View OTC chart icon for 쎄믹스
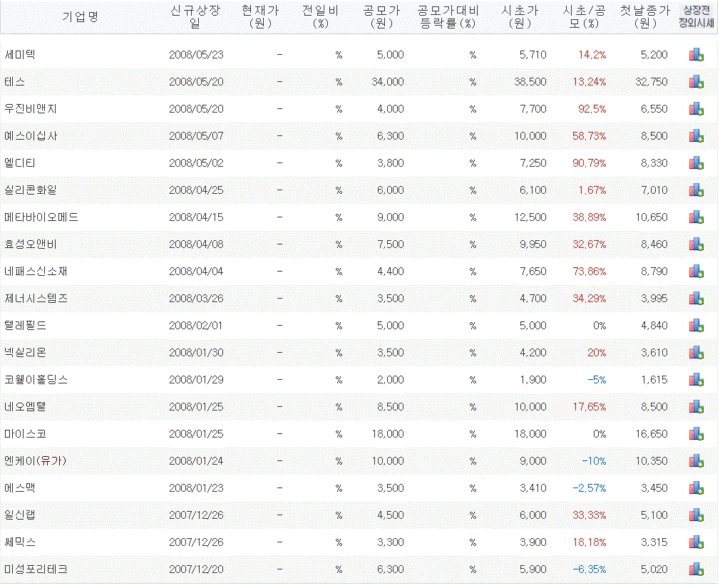 [696, 542]
